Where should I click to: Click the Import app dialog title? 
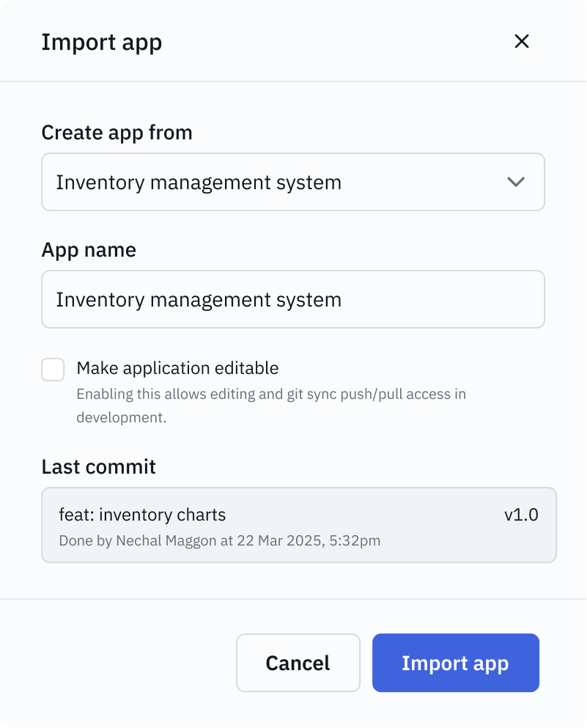(101, 43)
